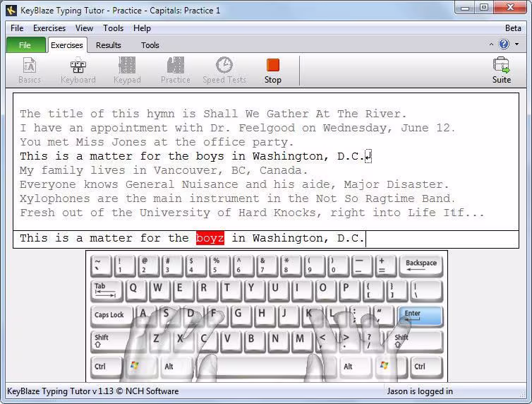Click the on-screen tilde key
Image resolution: width=532 pixels, height=404 pixels.
point(101,266)
